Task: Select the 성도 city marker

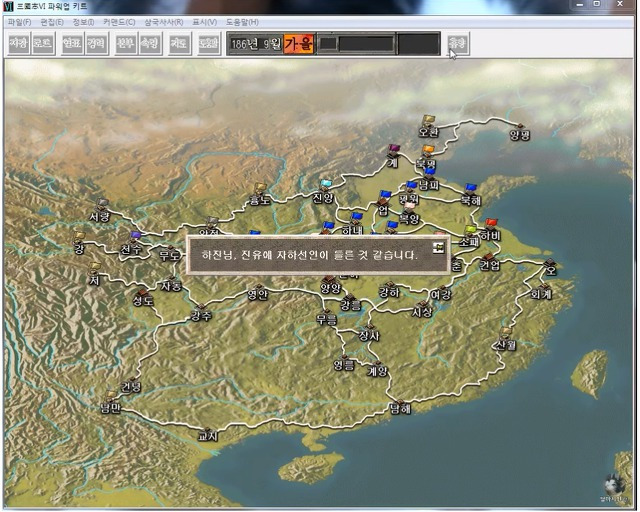Action: 143,298
